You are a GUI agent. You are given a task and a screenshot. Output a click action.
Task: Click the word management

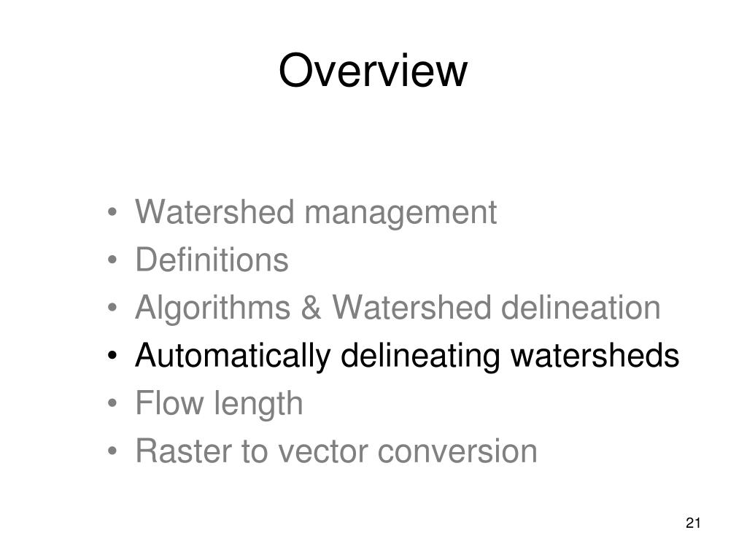pos(400,214)
